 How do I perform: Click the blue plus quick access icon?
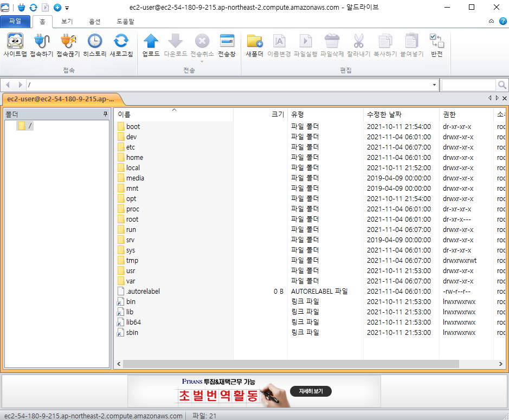tap(57, 8)
